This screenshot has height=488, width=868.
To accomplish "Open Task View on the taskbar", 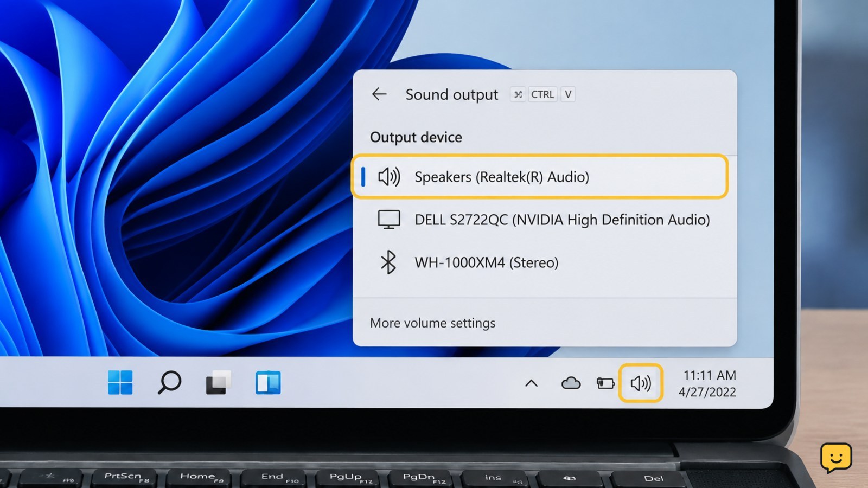I will click(x=218, y=383).
